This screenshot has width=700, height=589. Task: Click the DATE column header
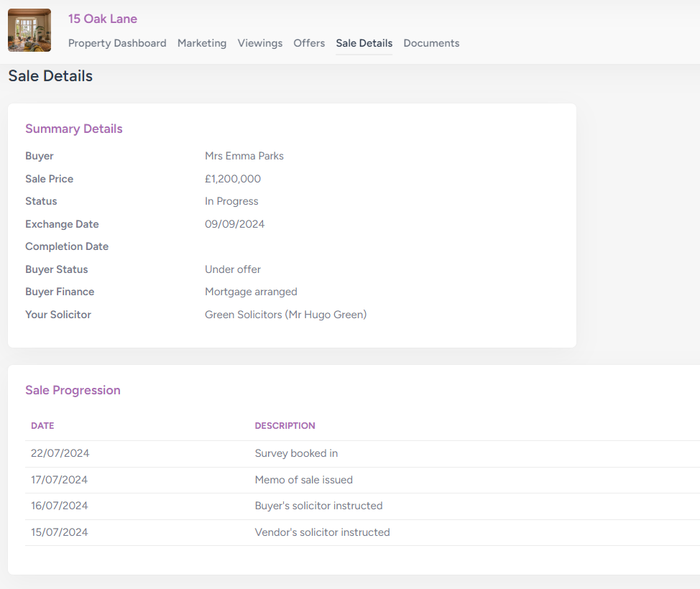click(x=42, y=425)
